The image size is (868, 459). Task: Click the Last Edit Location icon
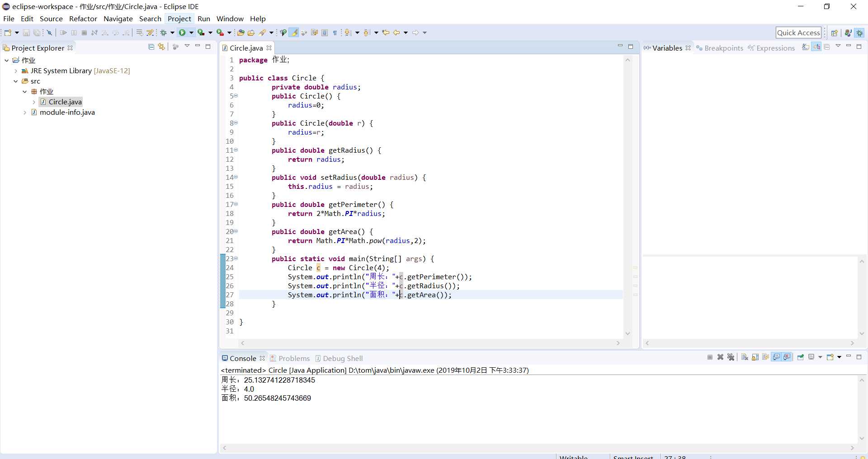coord(386,33)
